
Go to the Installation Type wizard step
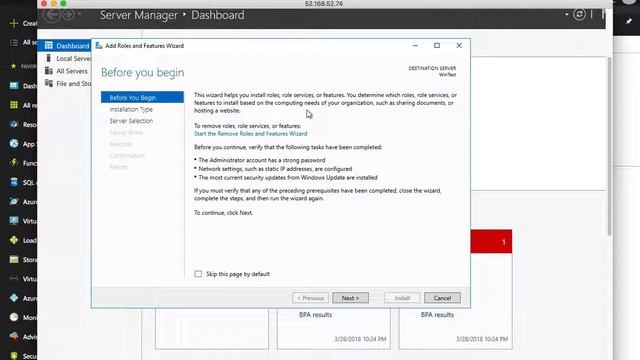click(131, 109)
